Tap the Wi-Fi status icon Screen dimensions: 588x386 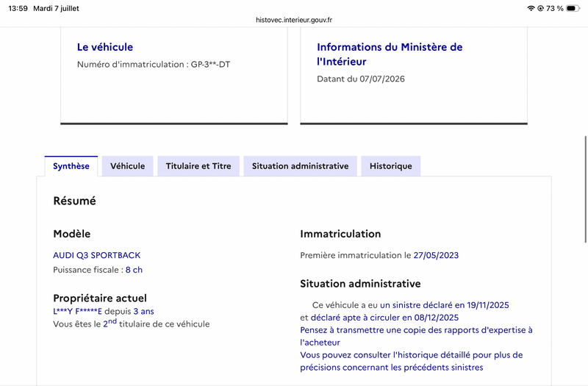[531, 8]
